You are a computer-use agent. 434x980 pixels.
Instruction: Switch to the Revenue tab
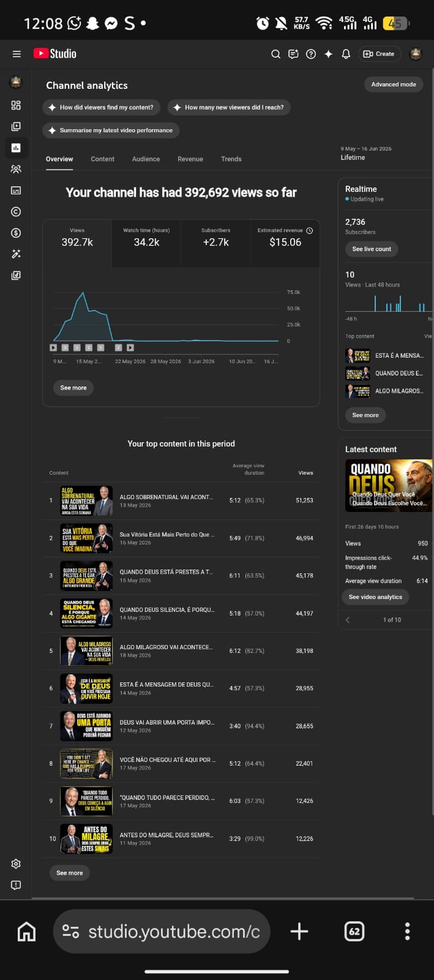(x=190, y=159)
